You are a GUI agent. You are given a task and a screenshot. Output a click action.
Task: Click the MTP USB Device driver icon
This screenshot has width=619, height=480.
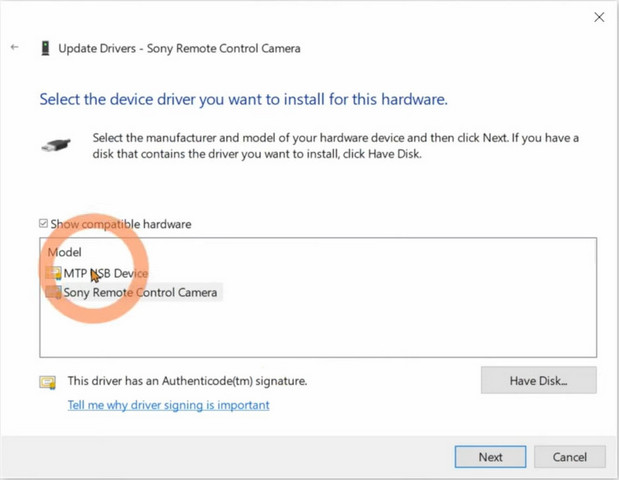click(54, 273)
